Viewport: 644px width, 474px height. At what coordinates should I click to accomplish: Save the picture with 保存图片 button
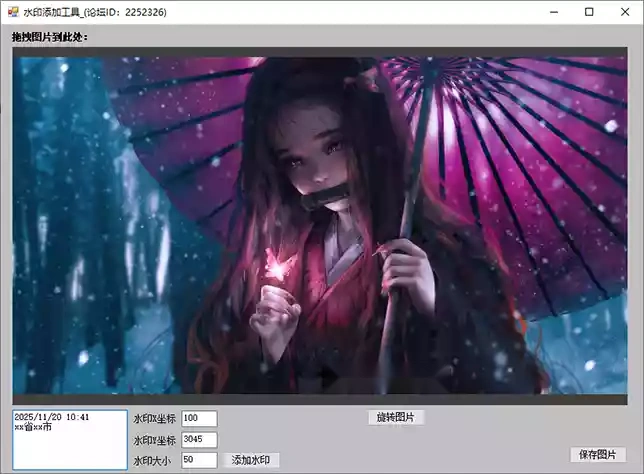click(598, 454)
